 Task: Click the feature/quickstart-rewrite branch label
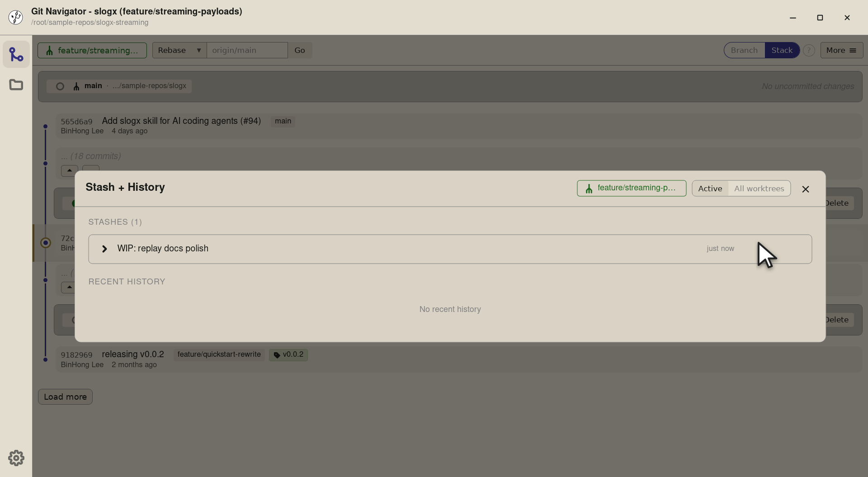219,354
